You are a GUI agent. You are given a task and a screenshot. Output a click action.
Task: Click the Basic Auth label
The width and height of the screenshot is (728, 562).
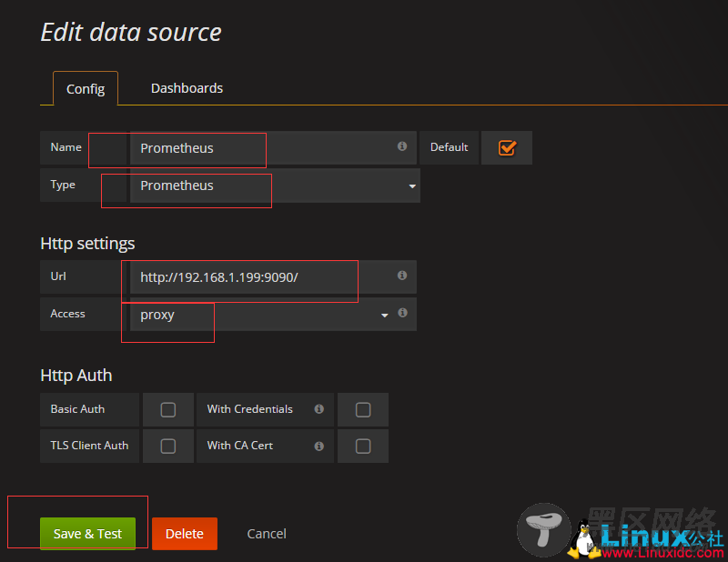pos(77,409)
